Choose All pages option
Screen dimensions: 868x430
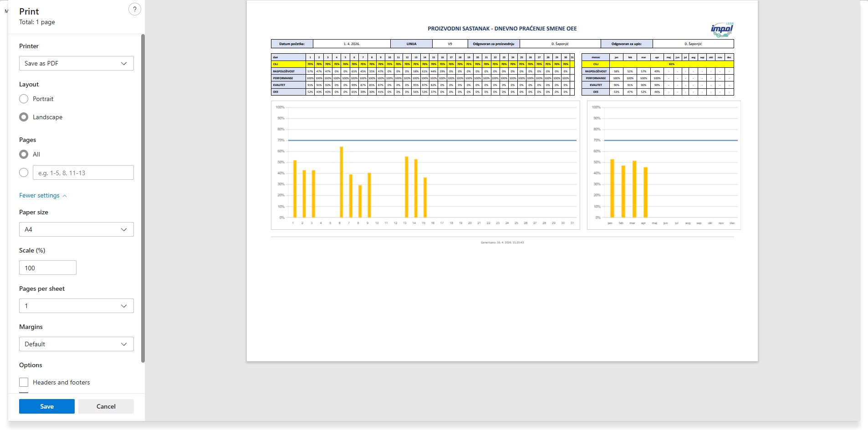click(24, 154)
